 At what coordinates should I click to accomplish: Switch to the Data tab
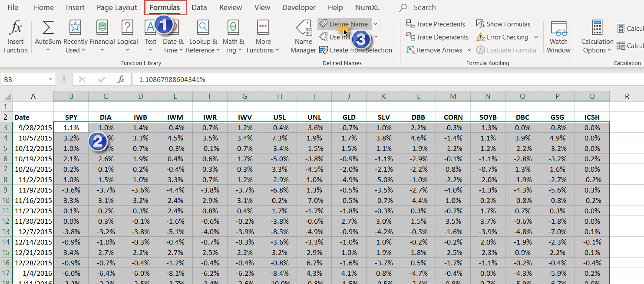(199, 7)
